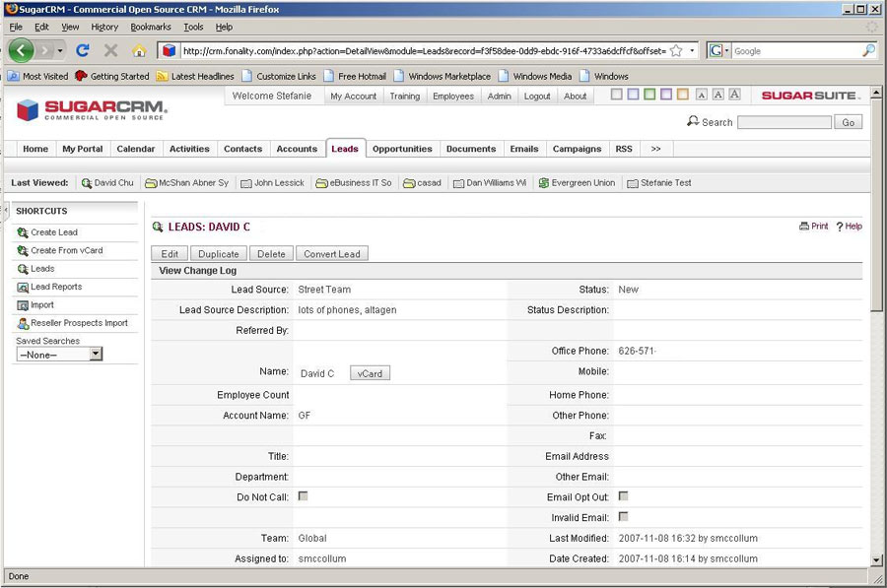Image resolution: width=887 pixels, height=588 pixels.
Task: Go to Firefox home page icon
Action: point(139,50)
